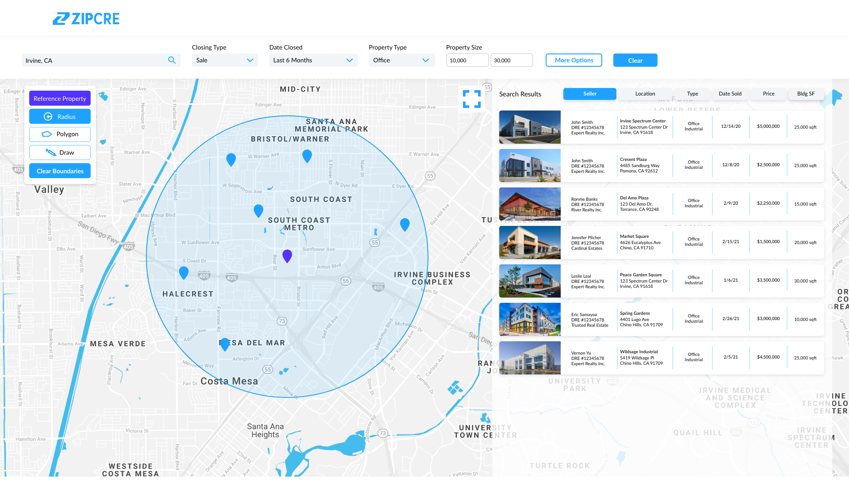
Task: Click map pin at Mesa Del Mar
Action: [225, 344]
